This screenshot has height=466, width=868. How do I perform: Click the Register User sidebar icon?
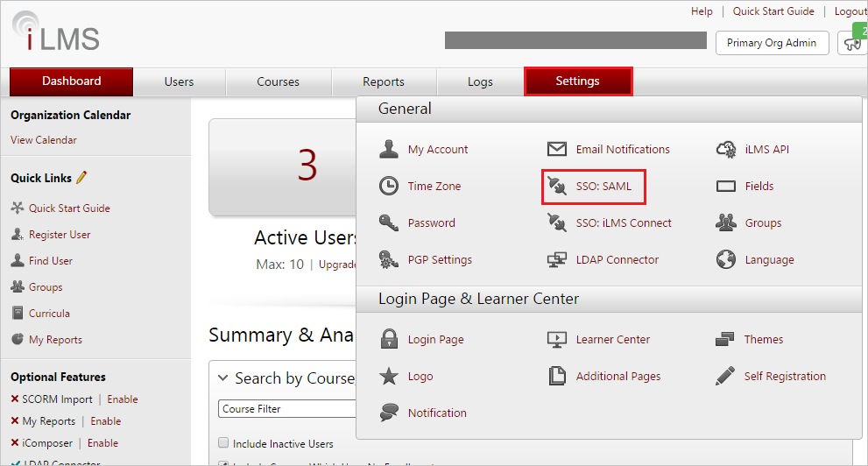[x=18, y=234]
